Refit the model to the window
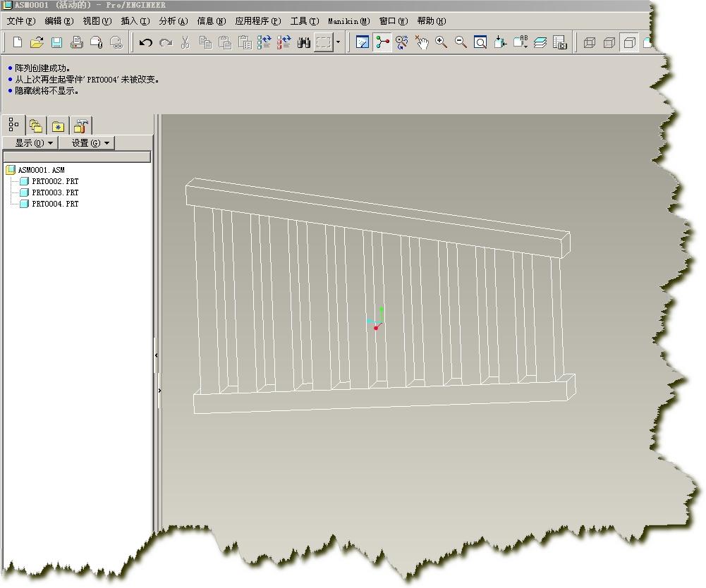The height and width of the screenshot is (588, 706). (x=480, y=43)
